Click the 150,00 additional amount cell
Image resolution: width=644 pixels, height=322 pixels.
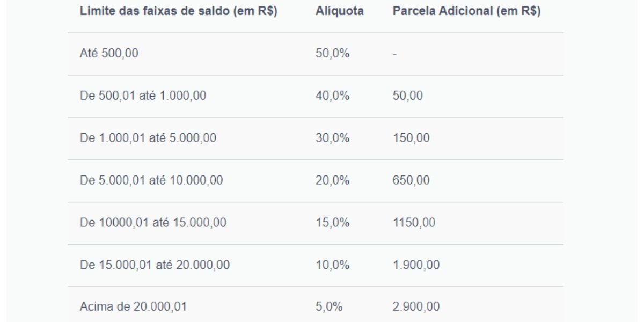click(x=411, y=138)
